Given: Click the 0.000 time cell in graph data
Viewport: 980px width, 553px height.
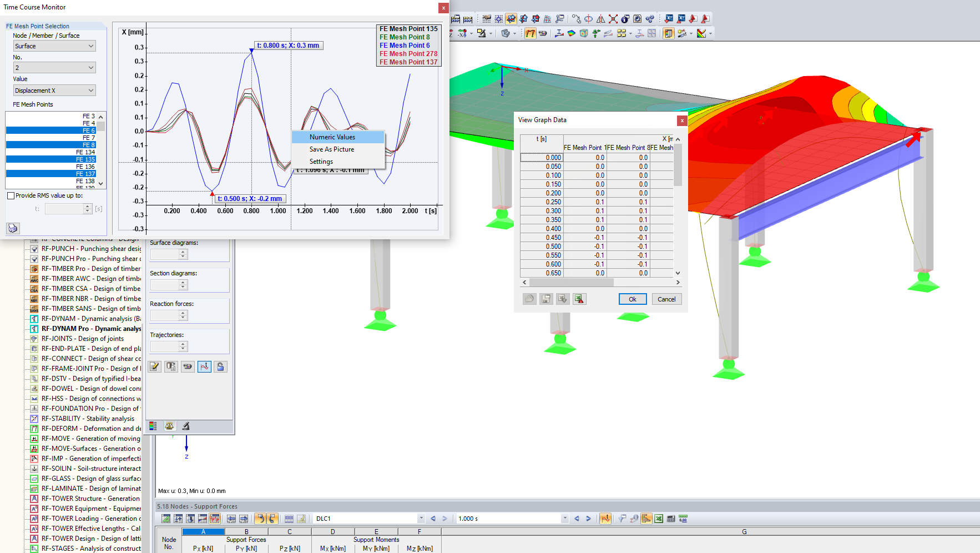Looking at the screenshot, I should 542,158.
